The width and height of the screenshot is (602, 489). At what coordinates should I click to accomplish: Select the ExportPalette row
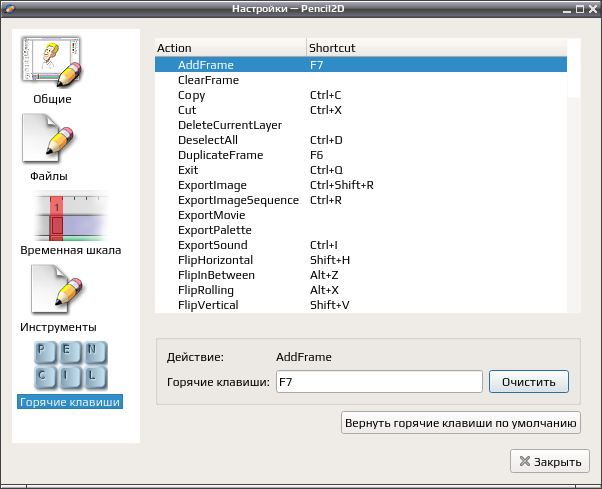361,230
